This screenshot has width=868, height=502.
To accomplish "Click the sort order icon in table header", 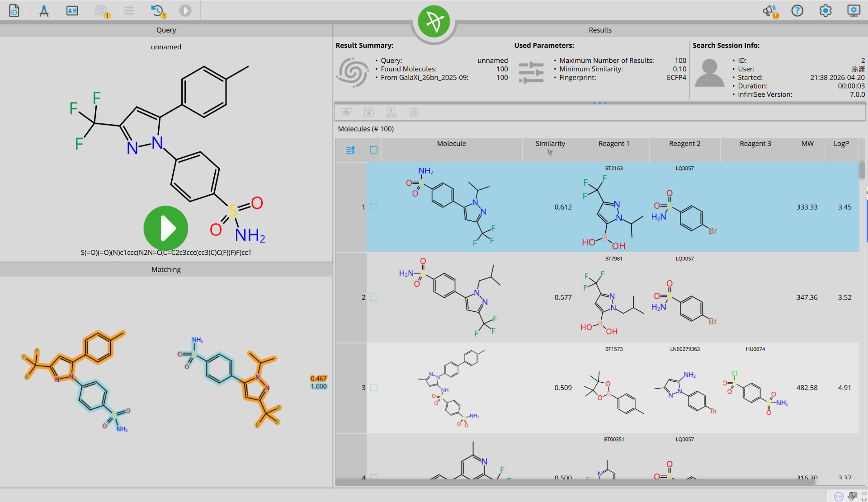I will 351,150.
